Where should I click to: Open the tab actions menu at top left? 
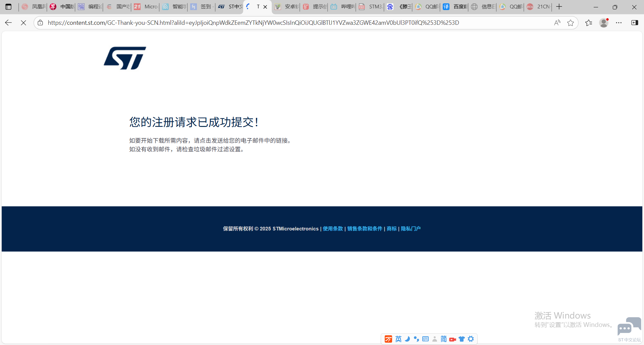pos(9,7)
